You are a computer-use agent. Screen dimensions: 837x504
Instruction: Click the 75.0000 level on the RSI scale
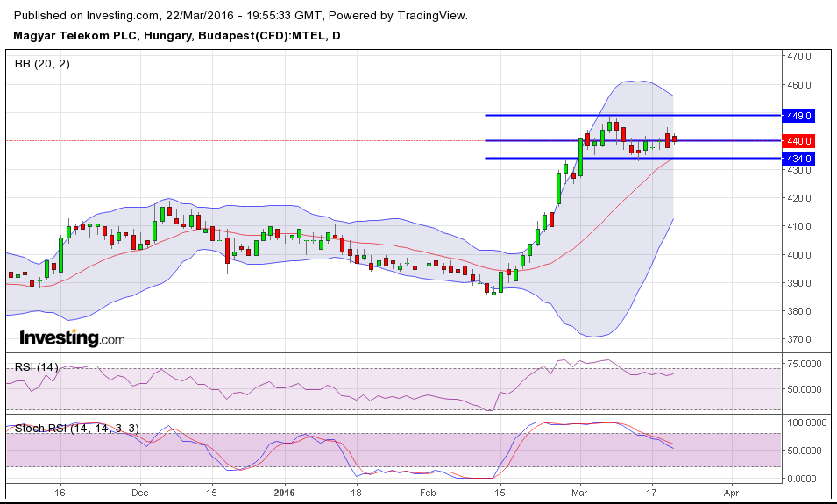pyautogui.click(x=805, y=363)
